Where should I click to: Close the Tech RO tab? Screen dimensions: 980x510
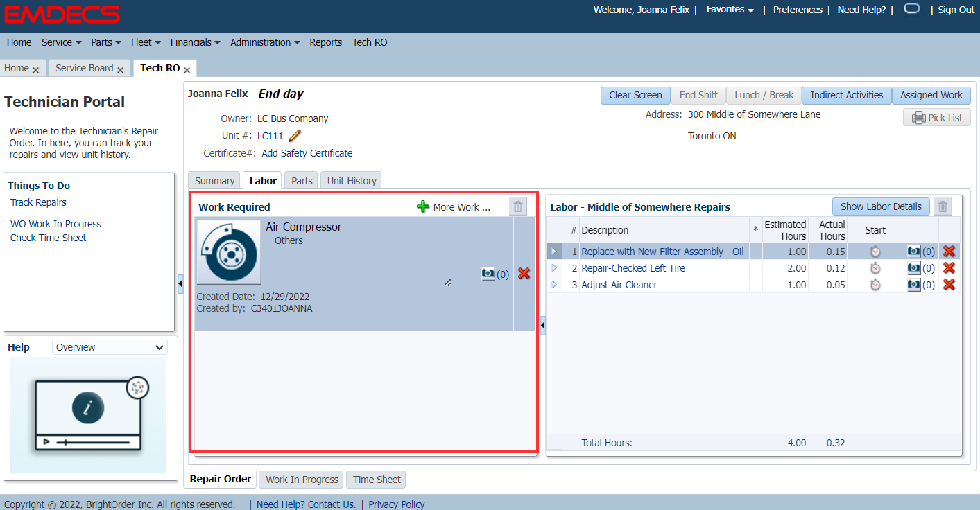pos(187,70)
